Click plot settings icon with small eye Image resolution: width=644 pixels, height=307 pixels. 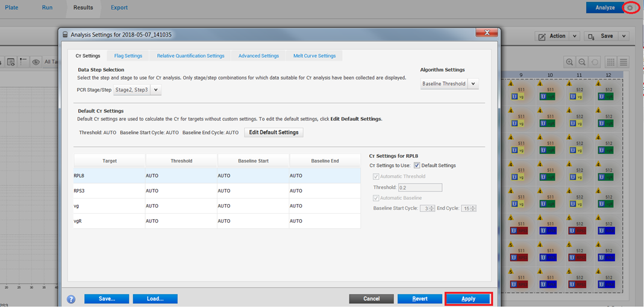click(x=11, y=61)
